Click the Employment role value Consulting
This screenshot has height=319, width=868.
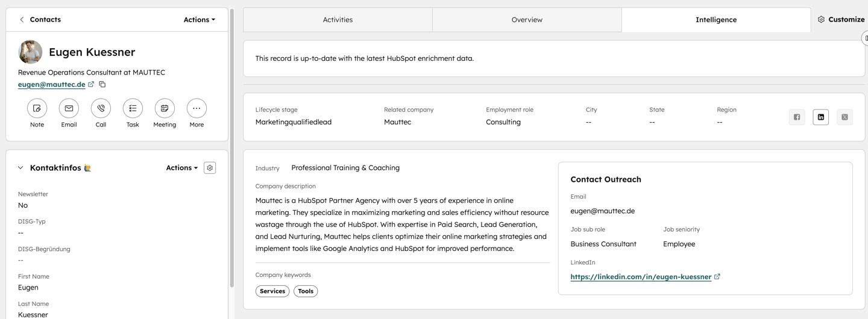coord(503,122)
